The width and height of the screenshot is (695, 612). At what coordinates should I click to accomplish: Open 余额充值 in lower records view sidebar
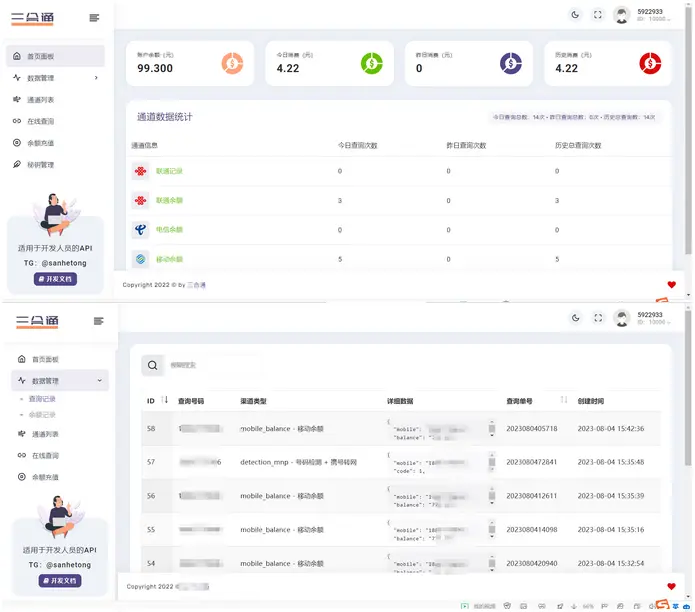click(x=45, y=477)
